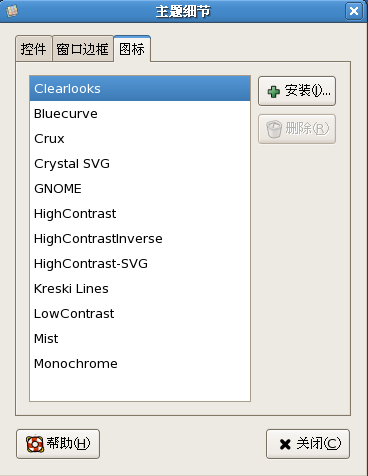Choose the LowContrast icon theme
This screenshot has height=476, width=368.
tap(140, 314)
